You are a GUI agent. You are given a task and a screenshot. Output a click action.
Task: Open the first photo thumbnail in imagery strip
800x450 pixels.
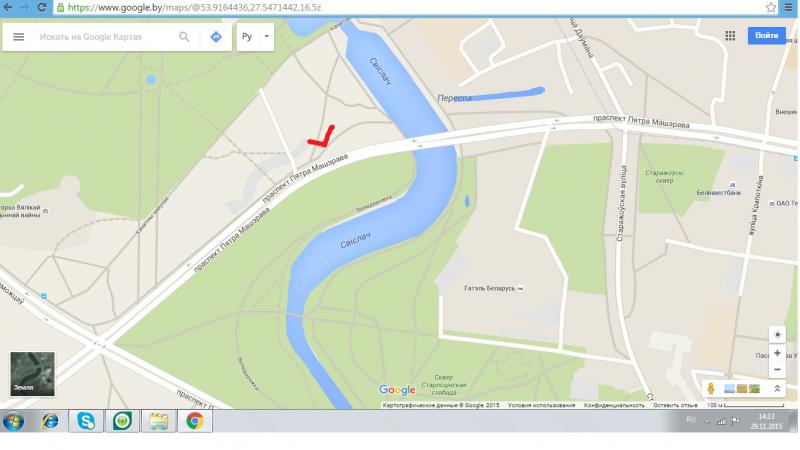click(x=730, y=389)
